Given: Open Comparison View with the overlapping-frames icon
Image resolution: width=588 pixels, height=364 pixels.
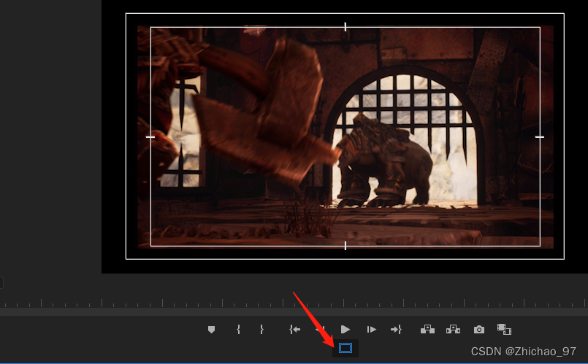Looking at the screenshot, I should [x=505, y=330].
